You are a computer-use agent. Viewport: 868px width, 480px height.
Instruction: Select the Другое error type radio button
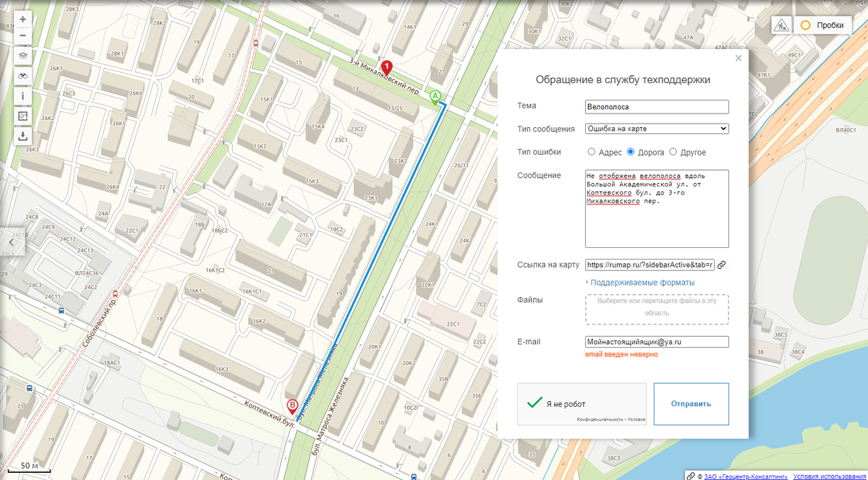click(673, 152)
